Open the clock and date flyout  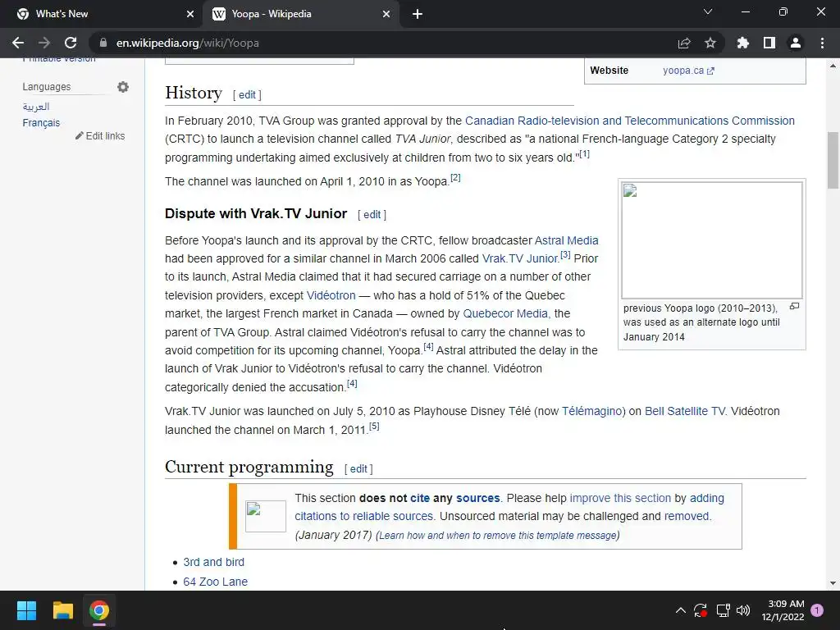(783, 610)
